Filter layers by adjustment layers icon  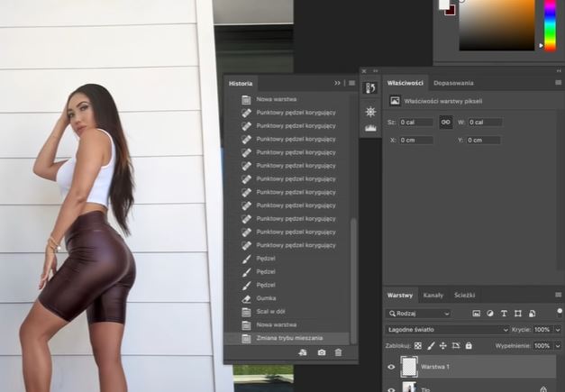point(490,314)
